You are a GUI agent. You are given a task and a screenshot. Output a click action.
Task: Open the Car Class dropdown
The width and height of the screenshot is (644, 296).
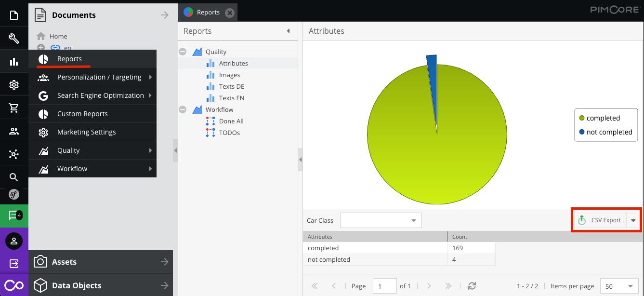click(x=413, y=220)
